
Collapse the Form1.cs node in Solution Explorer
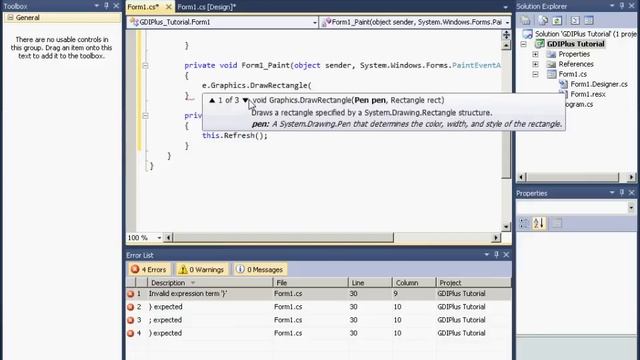pos(535,74)
